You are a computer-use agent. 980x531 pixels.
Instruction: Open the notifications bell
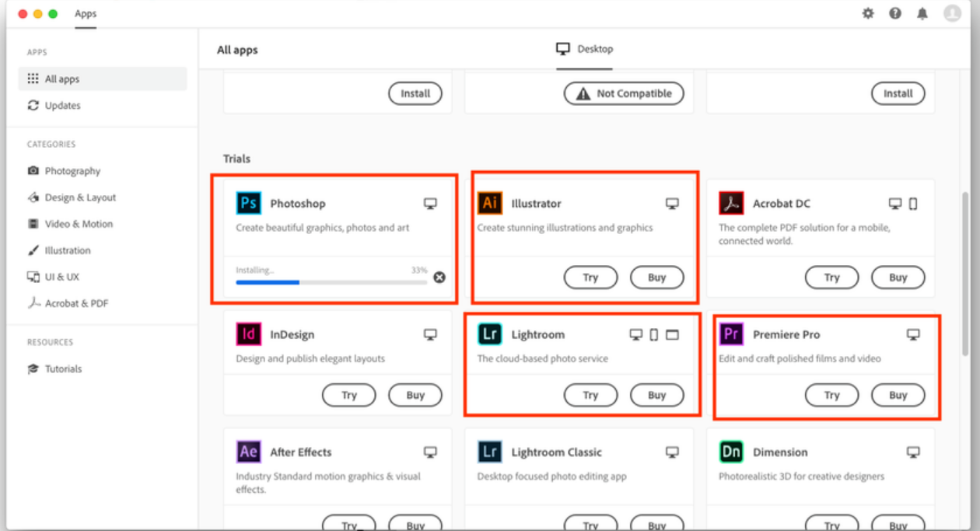tap(922, 13)
